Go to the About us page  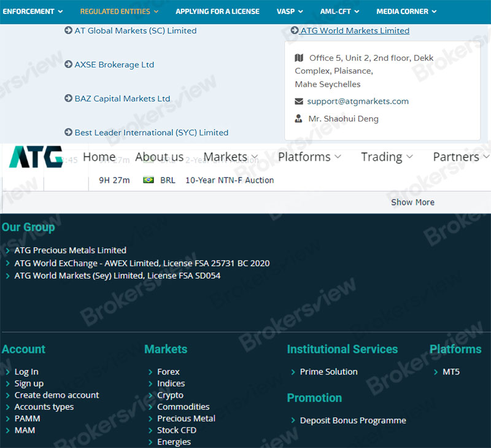pyautogui.click(x=159, y=157)
